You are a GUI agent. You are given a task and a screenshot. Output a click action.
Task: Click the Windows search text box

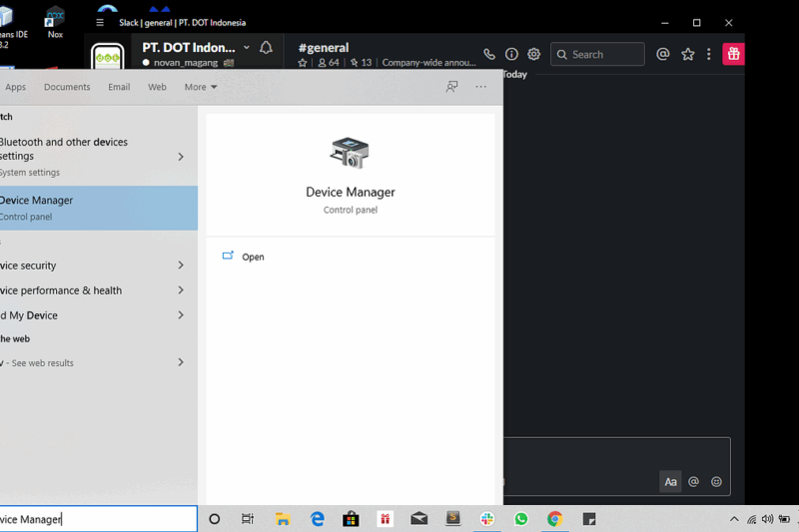[98, 519]
